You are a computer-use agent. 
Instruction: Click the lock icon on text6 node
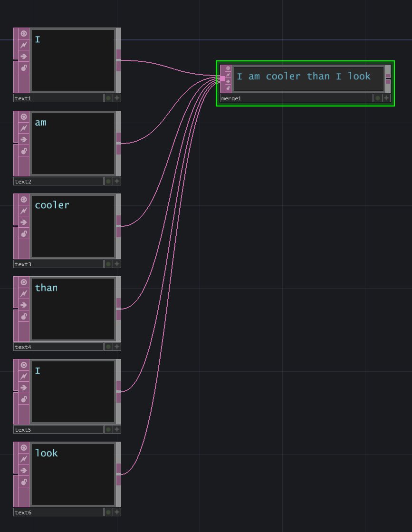[x=24, y=482]
